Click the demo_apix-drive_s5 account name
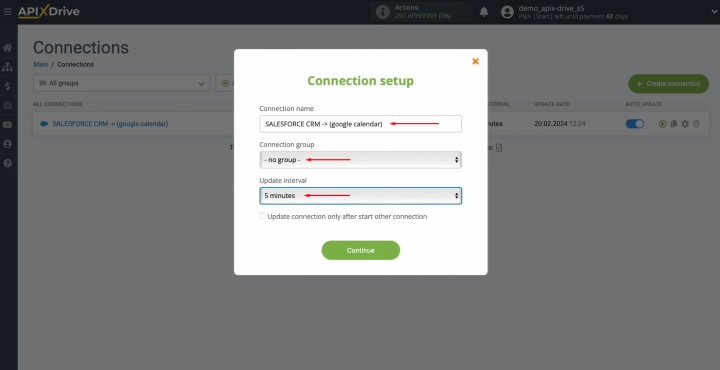The width and height of the screenshot is (720, 370). (551, 8)
